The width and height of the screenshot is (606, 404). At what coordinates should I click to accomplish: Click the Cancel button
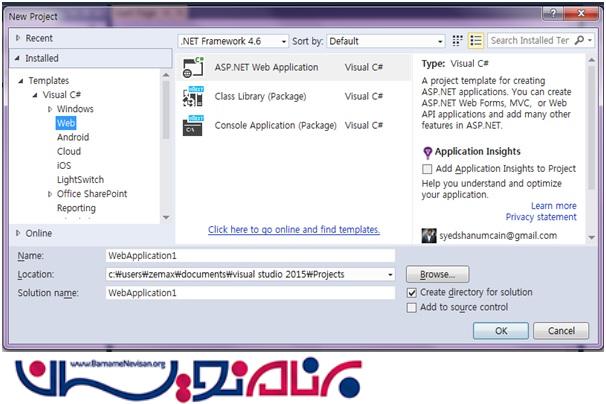pos(561,331)
